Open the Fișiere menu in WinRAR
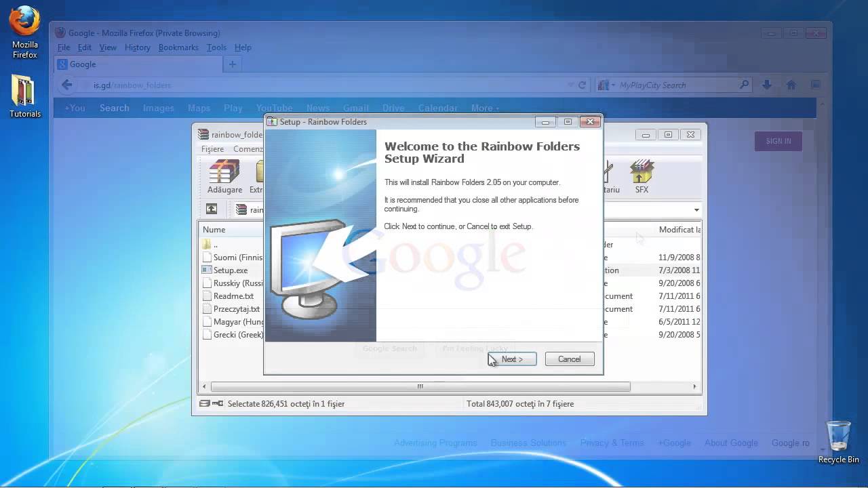 coord(212,149)
